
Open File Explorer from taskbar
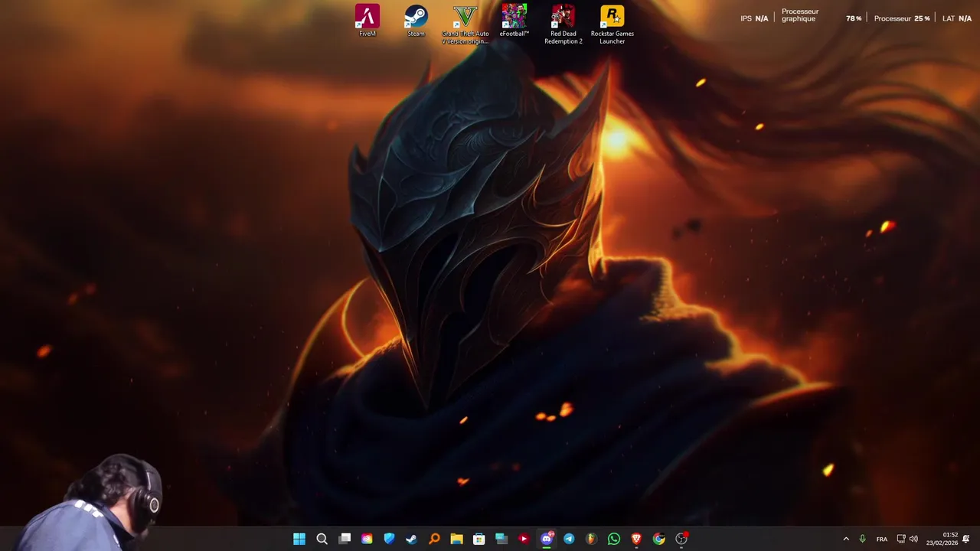[x=456, y=539]
